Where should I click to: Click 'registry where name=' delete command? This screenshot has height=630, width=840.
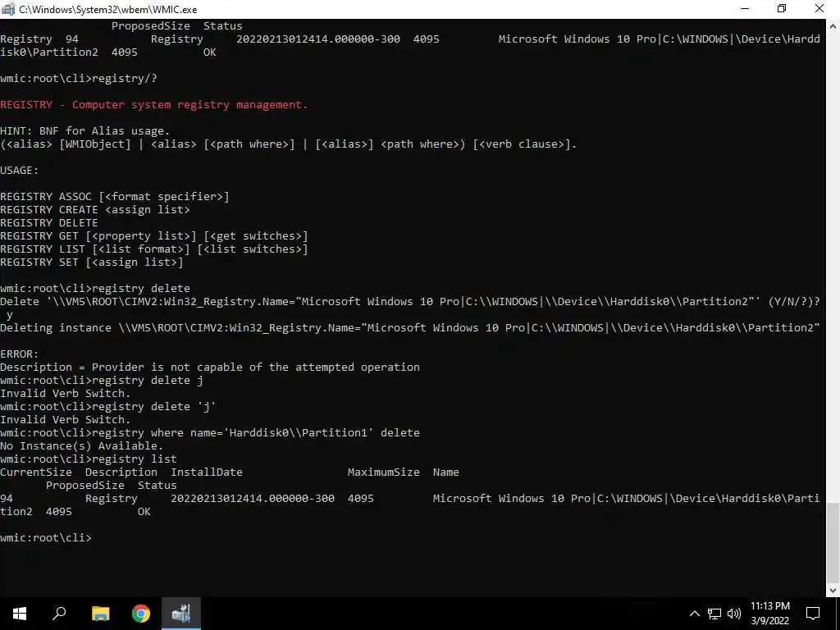coord(210,433)
